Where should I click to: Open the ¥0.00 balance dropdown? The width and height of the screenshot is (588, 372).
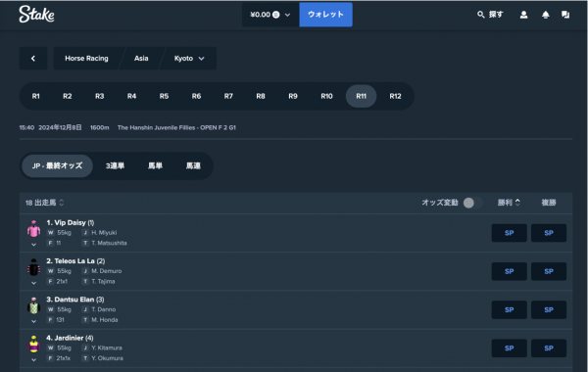click(x=270, y=15)
